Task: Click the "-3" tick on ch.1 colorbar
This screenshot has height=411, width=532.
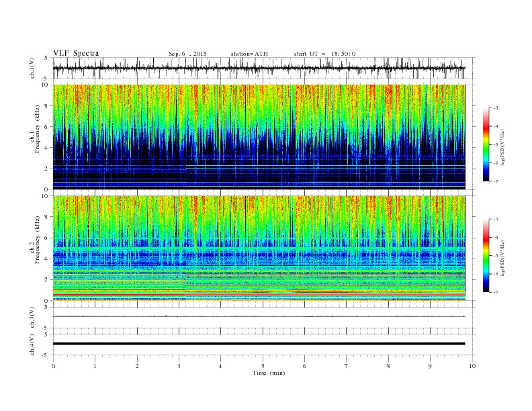Action: (x=496, y=108)
